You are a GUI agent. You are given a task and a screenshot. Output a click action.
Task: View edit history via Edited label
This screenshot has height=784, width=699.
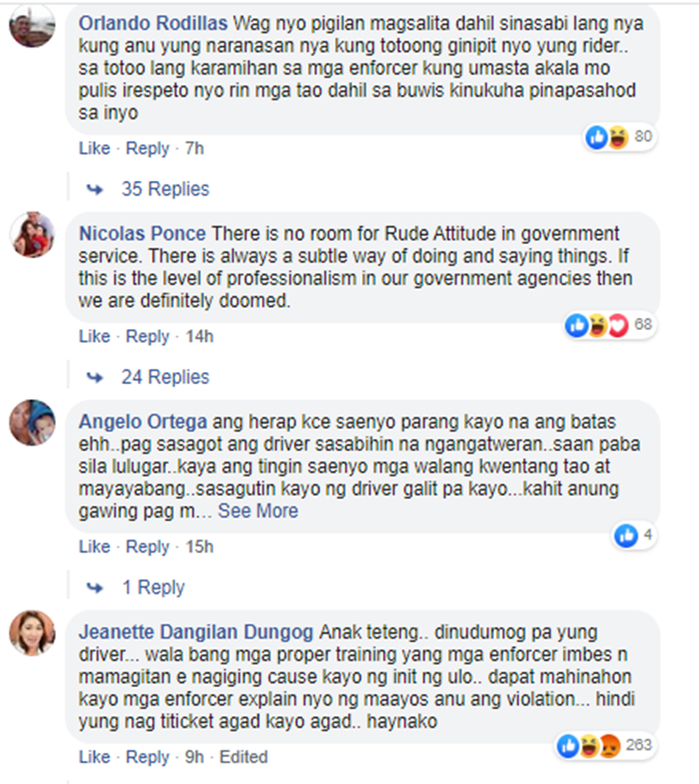point(243,757)
